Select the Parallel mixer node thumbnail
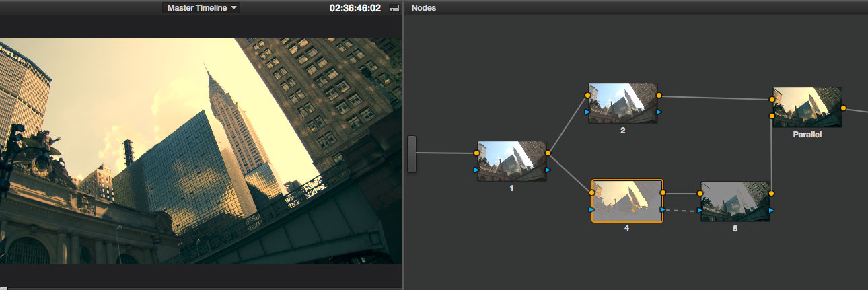Image resolution: width=868 pixels, height=290 pixels. coord(807,107)
